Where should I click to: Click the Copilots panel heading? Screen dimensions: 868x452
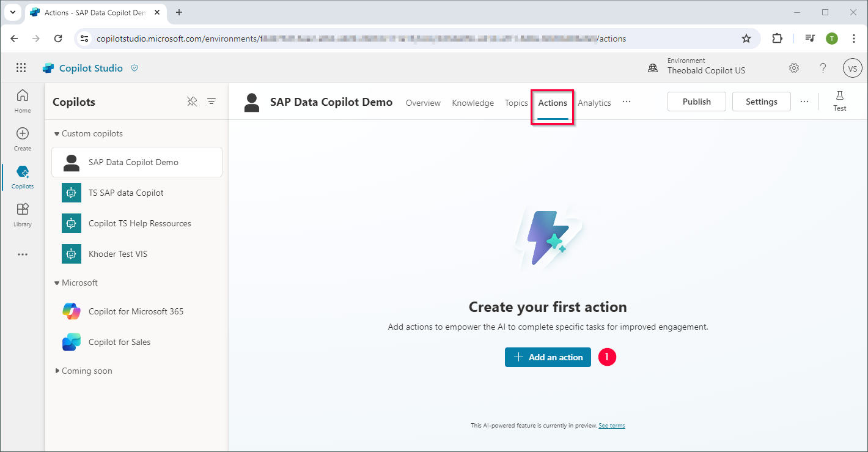click(74, 102)
